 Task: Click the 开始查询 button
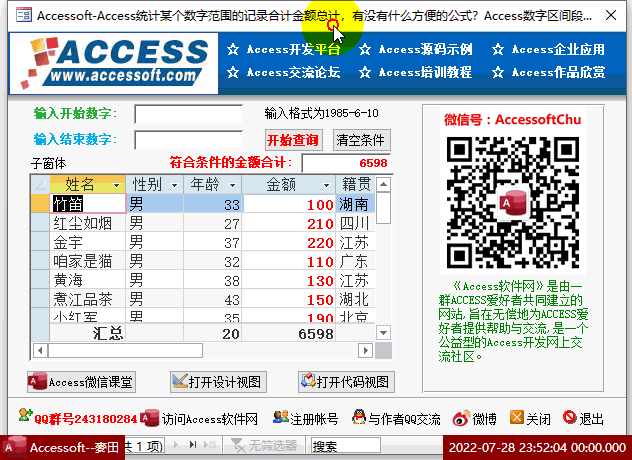[x=293, y=140]
